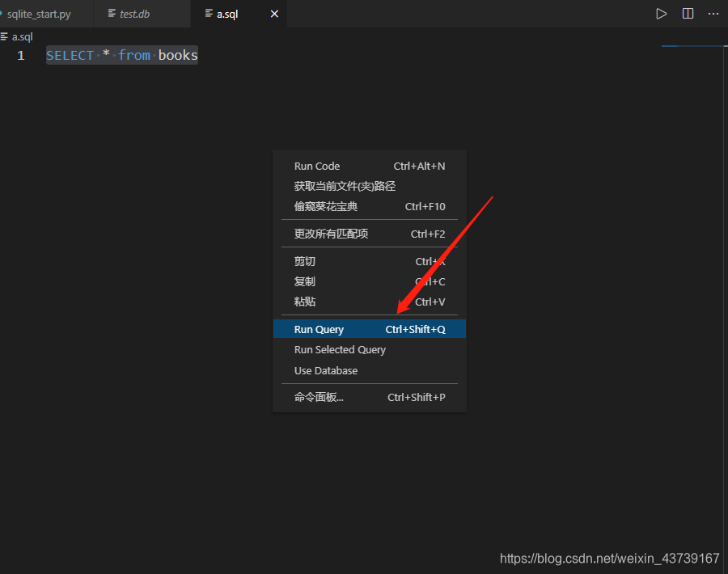Click the Run Code context menu entry

click(x=317, y=166)
